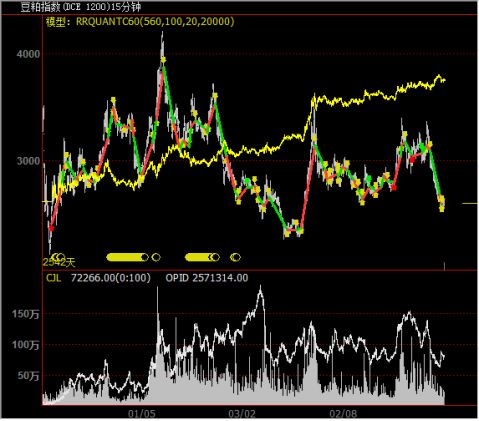Click the 72266.00(0:100) volume value
This screenshot has width=479, height=421.
point(111,278)
